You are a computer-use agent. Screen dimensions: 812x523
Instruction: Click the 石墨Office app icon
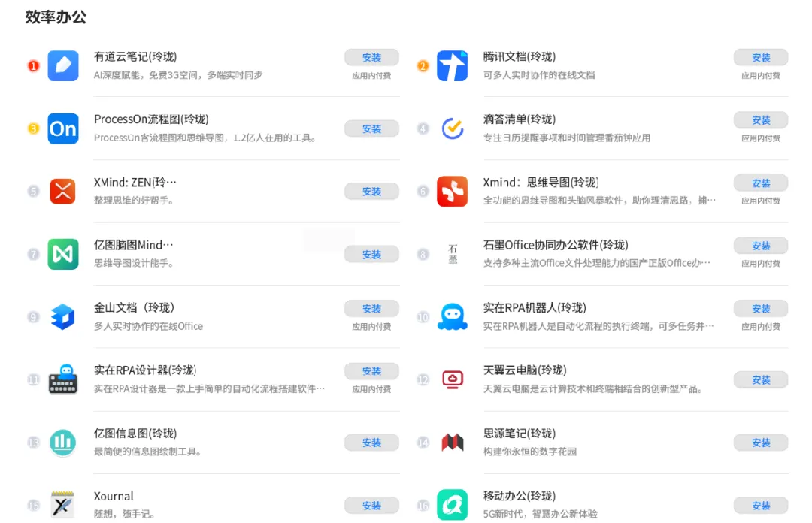point(453,254)
